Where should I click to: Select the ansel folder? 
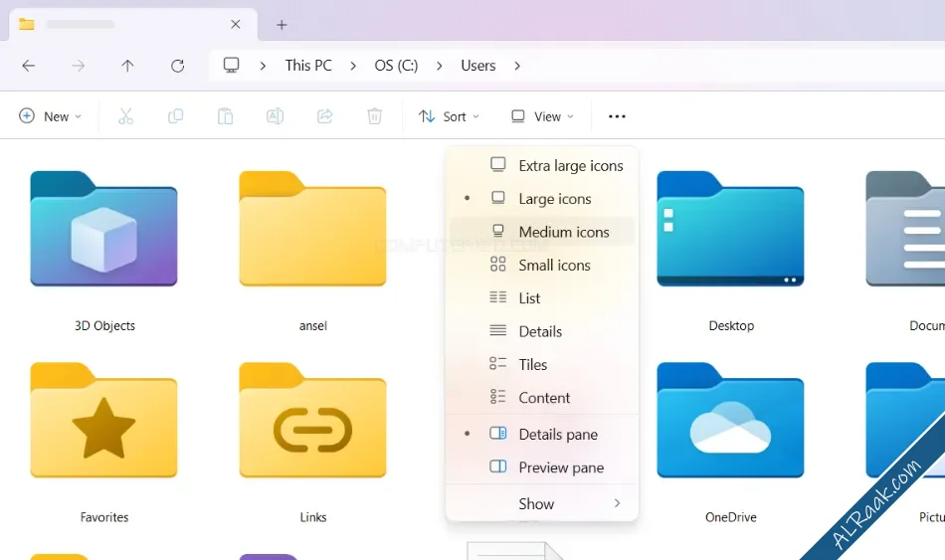312,229
